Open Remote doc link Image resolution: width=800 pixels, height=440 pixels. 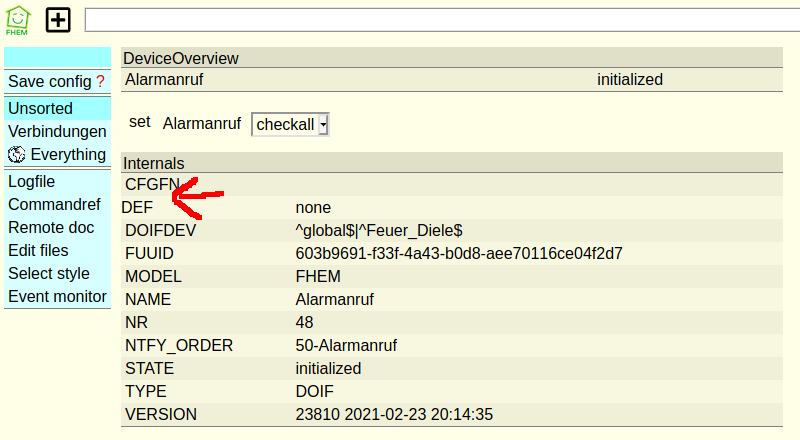pyautogui.click(x=51, y=227)
